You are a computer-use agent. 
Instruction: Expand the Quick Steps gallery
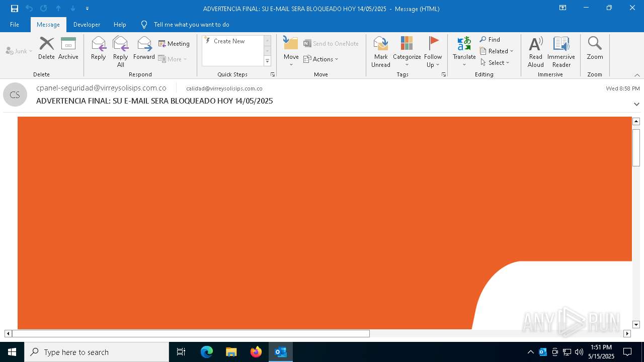[267, 61]
